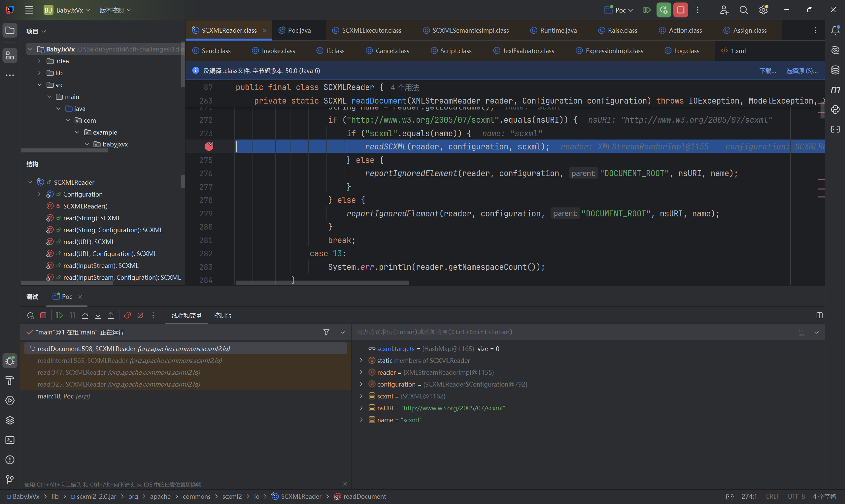Expand the reader variable node

(361, 372)
